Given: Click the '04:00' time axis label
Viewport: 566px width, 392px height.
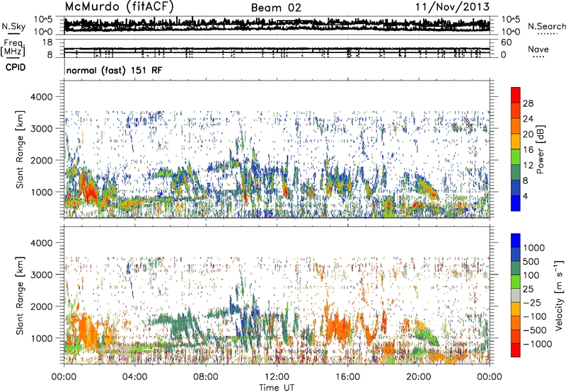Looking at the screenshot, I should [134, 377].
